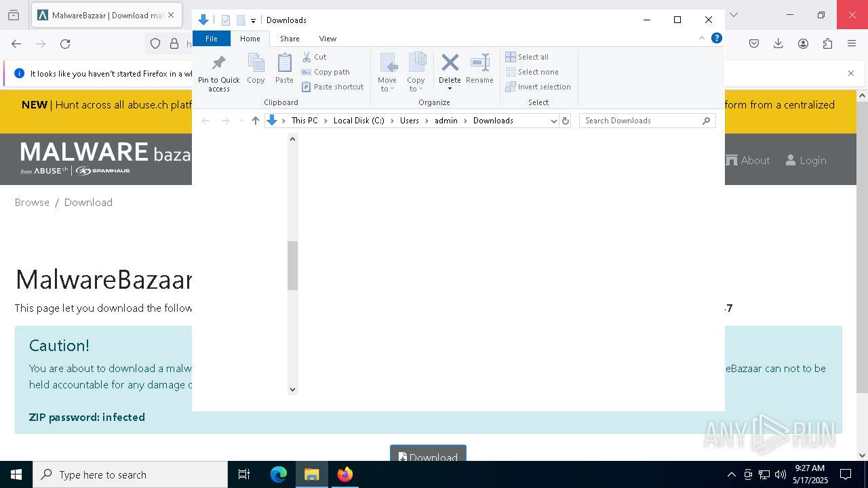Click Paste shortcut in the ribbon
The width and height of the screenshot is (868, 488).
tap(332, 87)
